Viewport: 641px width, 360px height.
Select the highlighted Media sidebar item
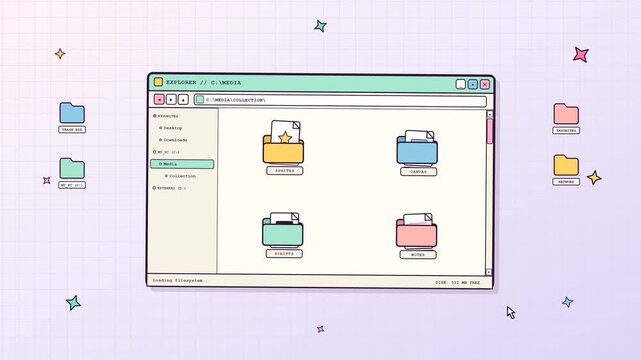(182, 164)
